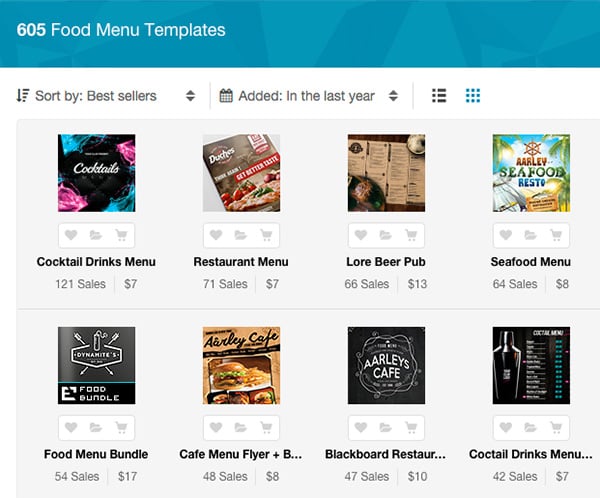This screenshot has width=600, height=498.
Task: Open the Lore Beer Pub title link
Action: (386, 262)
